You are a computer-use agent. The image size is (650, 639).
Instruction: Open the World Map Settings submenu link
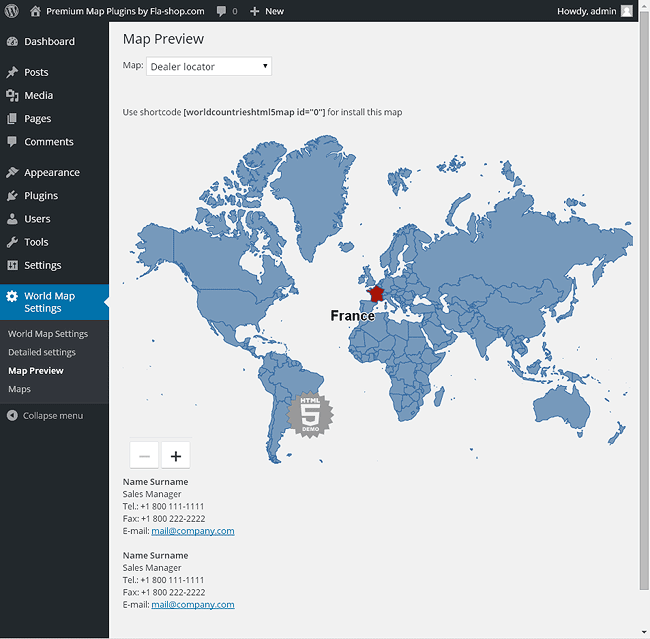pos(48,334)
